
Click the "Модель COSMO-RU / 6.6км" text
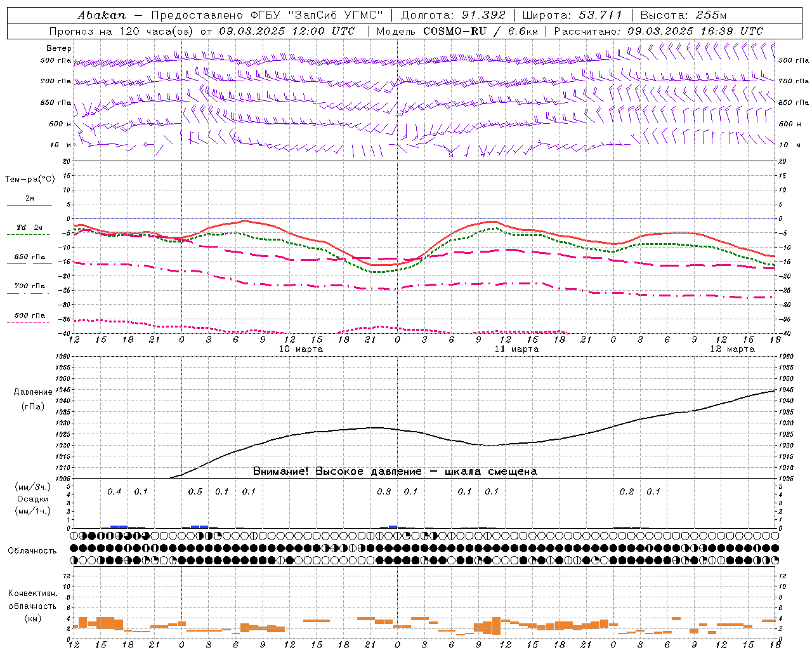coord(457,31)
